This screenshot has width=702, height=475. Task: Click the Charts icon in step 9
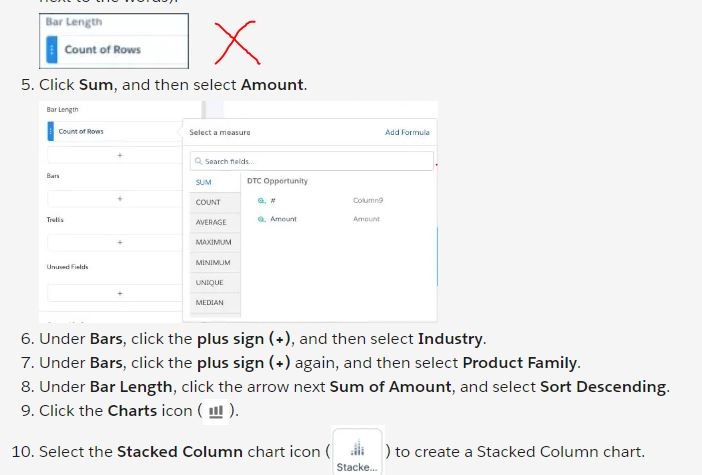click(x=215, y=411)
